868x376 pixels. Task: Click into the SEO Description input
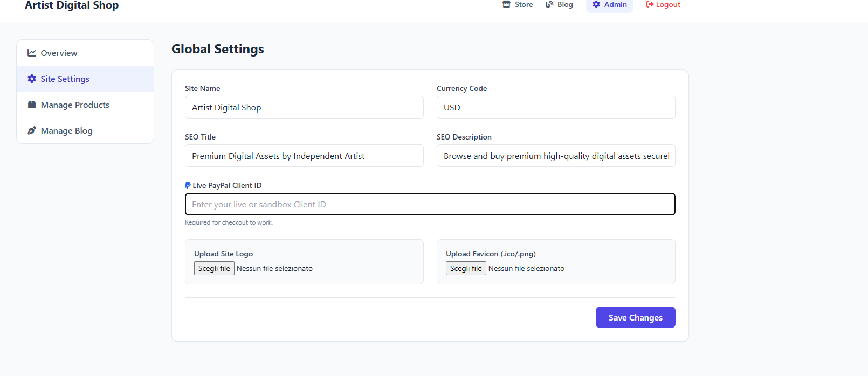point(556,156)
